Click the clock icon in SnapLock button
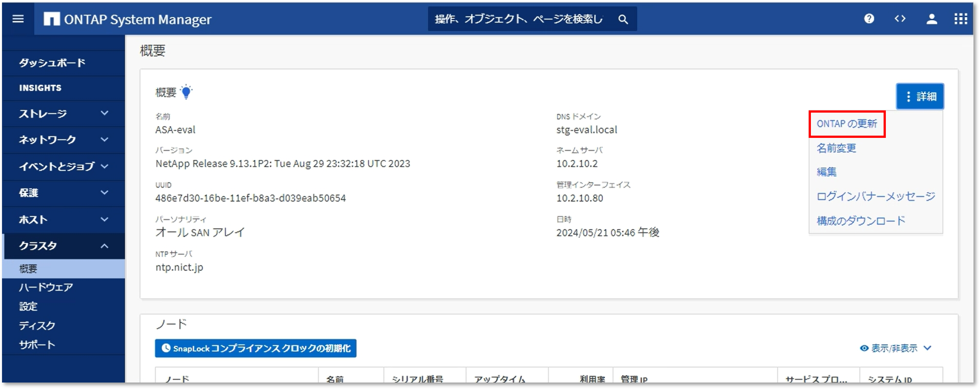The image size is (980, 389). 166,348
